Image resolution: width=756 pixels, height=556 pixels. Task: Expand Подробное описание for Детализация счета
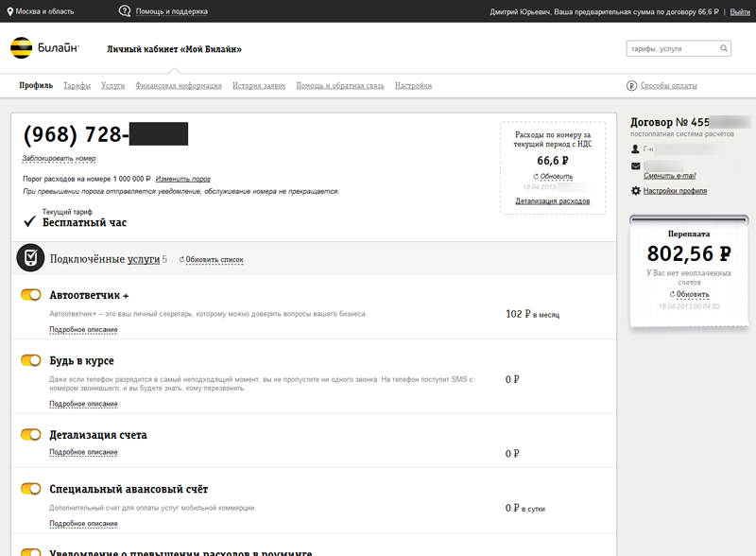[83, 452]
